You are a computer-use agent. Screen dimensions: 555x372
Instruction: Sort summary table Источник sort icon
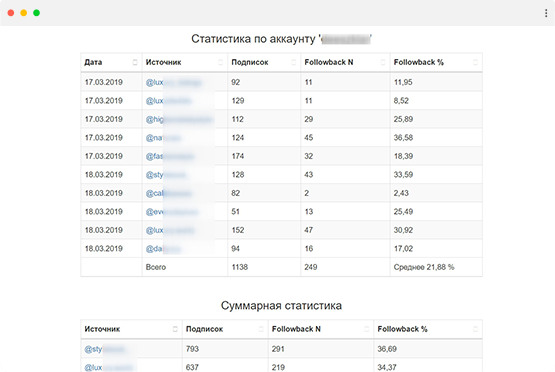point(175,329)
